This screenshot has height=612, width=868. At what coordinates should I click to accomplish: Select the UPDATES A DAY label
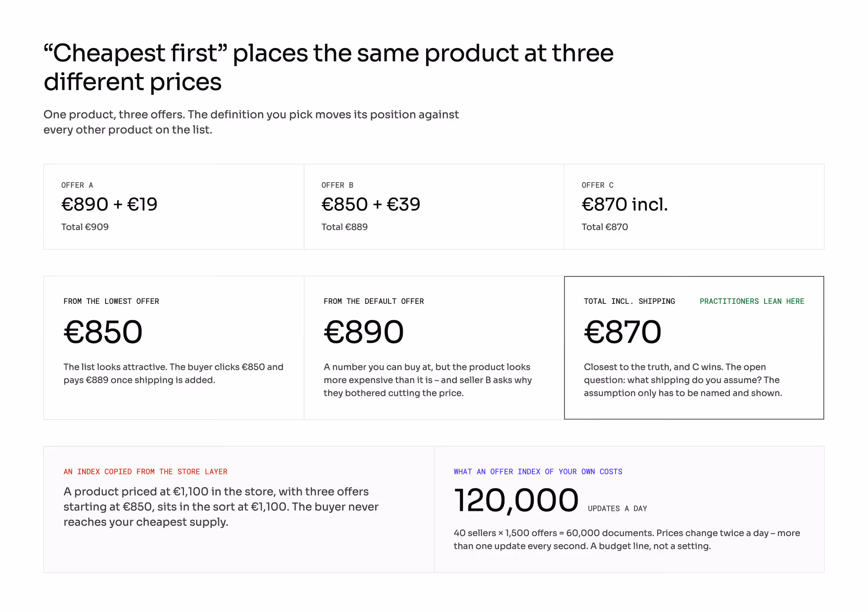coord(617,509)
